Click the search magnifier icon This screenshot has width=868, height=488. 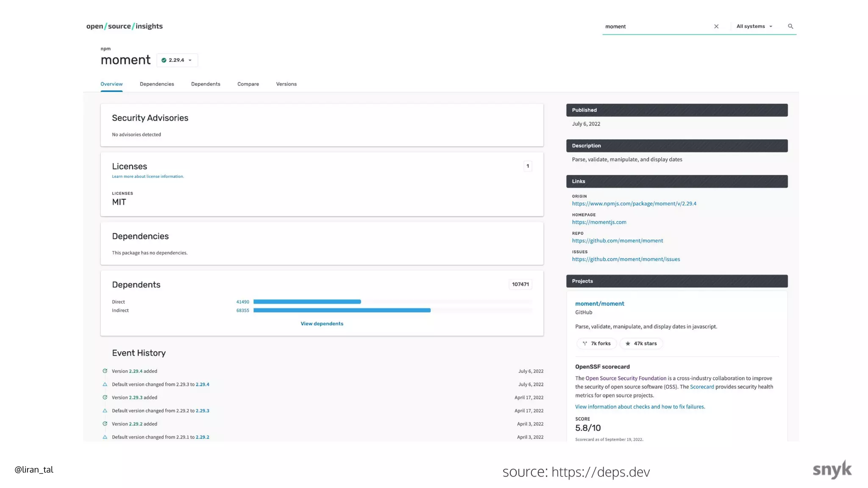(x=790, y=26)
